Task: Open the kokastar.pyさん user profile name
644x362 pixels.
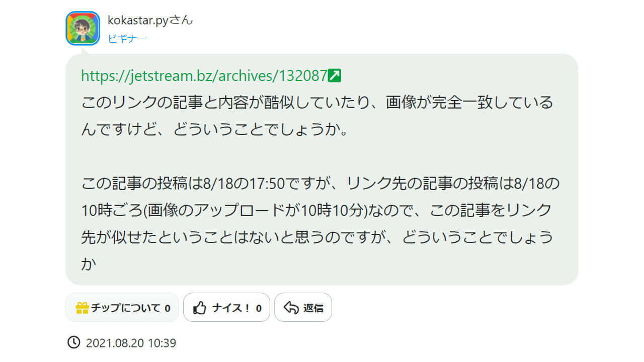Action: coord(150,21)
